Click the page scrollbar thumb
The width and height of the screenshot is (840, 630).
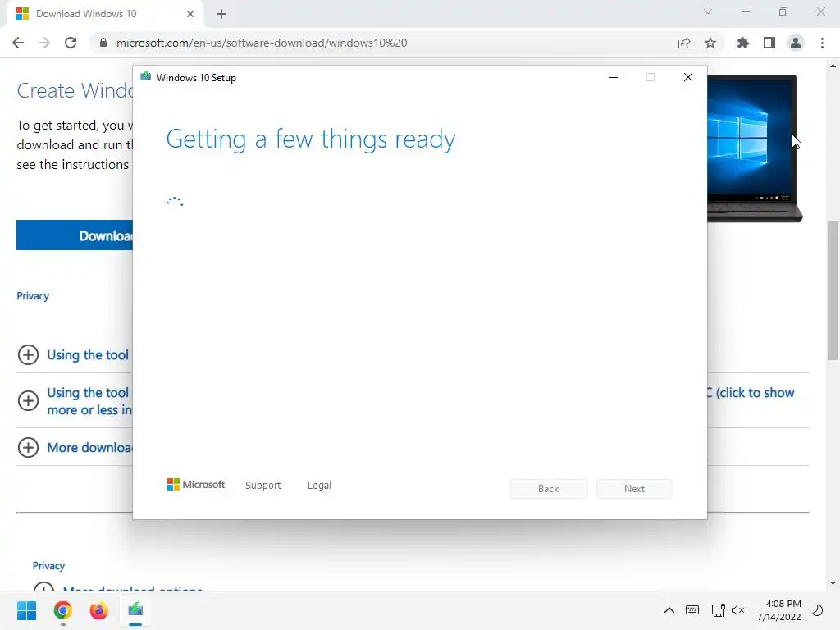tap(833, 291)
